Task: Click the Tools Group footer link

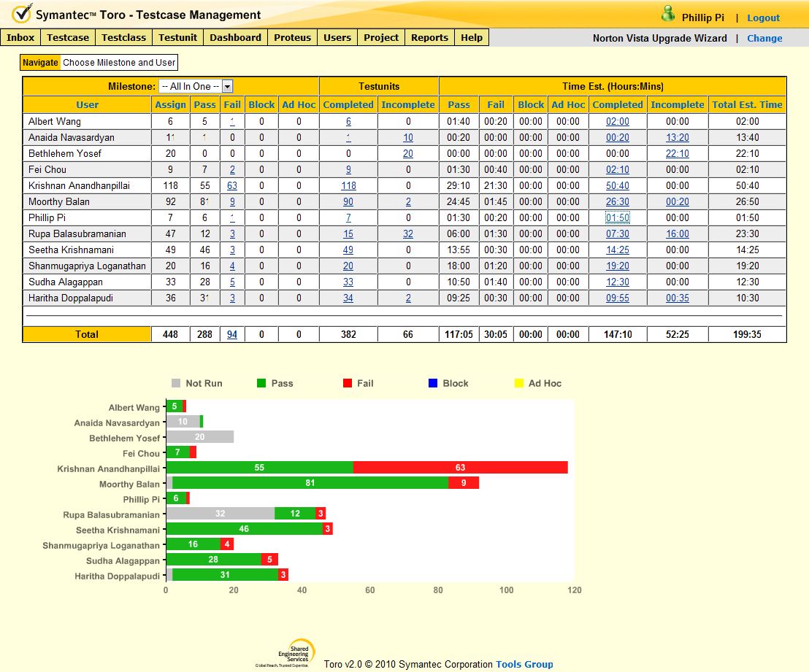Action: tap(524, 664)
